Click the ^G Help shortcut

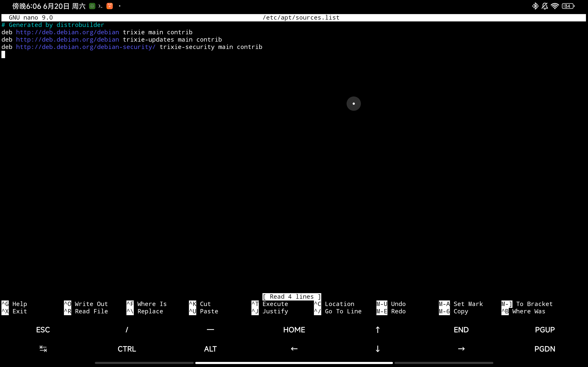click(x=14, y=304)
